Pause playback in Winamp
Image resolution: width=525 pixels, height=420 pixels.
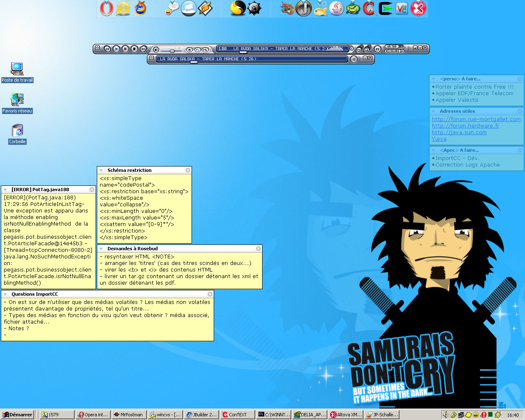[x=125, y=49]
